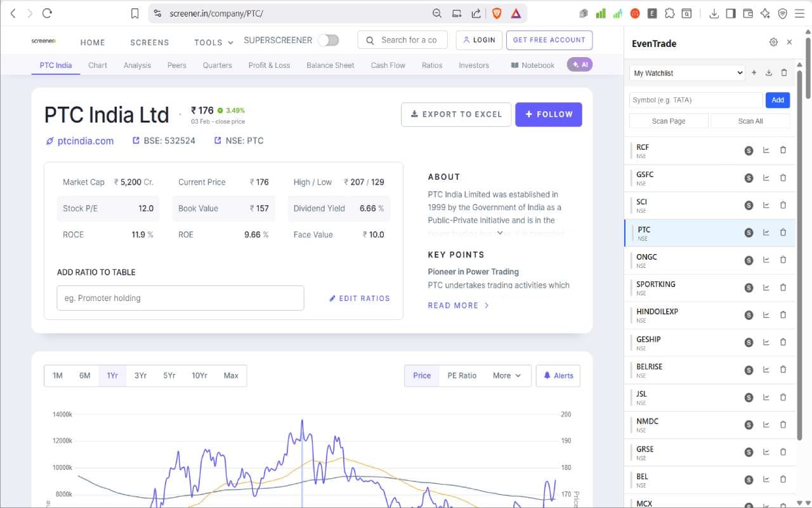
Task: Open Screener link for ONGC row
Action: (749, 260)
